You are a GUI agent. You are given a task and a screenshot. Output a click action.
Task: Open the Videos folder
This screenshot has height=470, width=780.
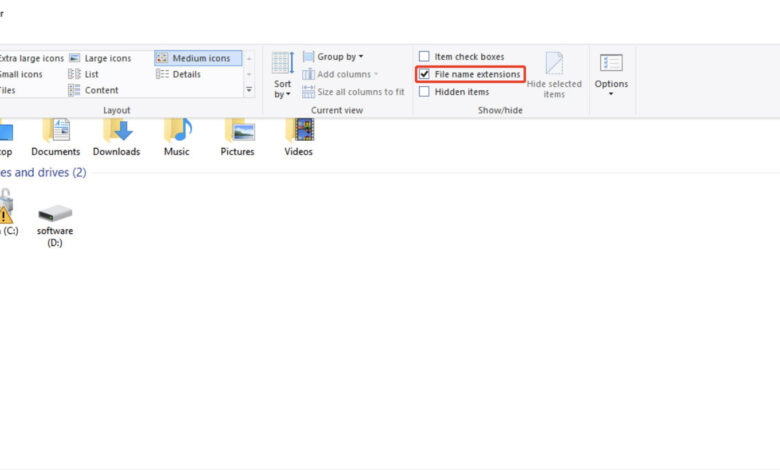tap(298, 137)
